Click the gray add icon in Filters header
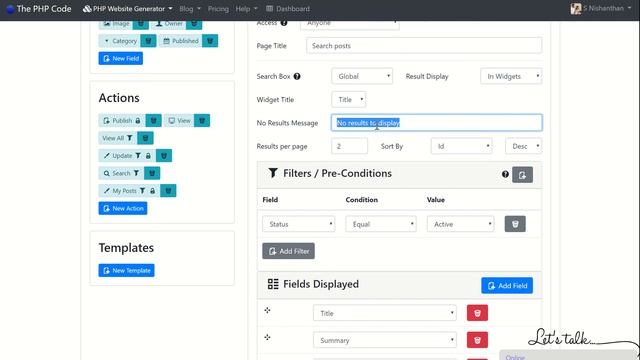 tap(522, 175)
